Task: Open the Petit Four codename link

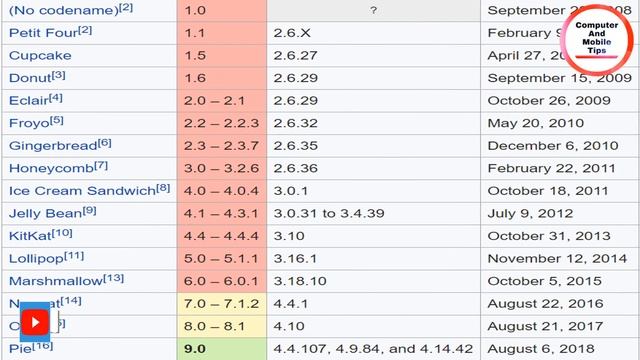Action: coord(43,33)
